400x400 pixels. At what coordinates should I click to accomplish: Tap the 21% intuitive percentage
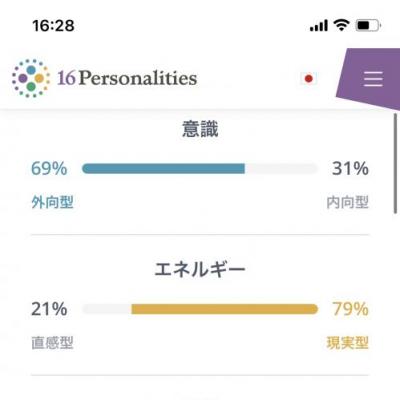tap(49, 309)
